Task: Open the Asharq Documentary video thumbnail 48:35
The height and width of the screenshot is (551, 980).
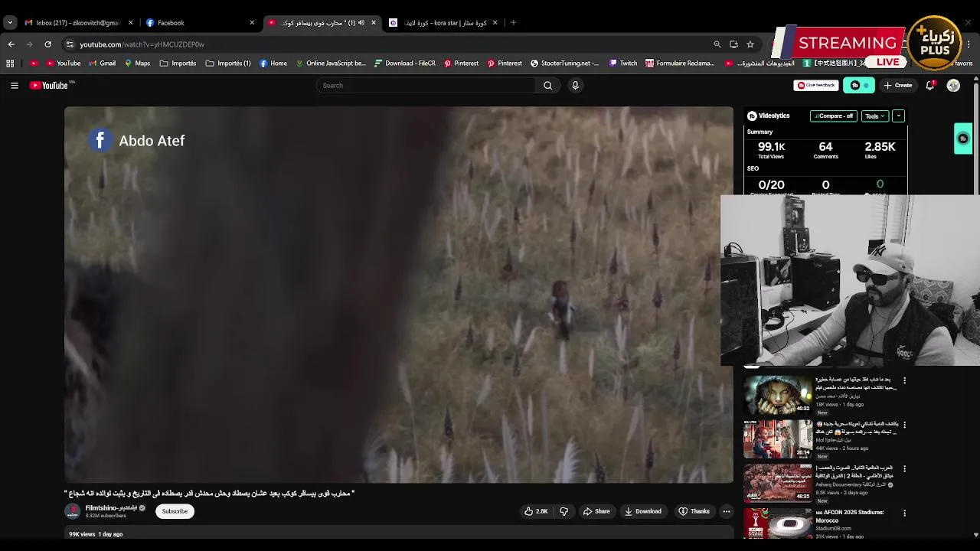Action: [x=778, y=483]
